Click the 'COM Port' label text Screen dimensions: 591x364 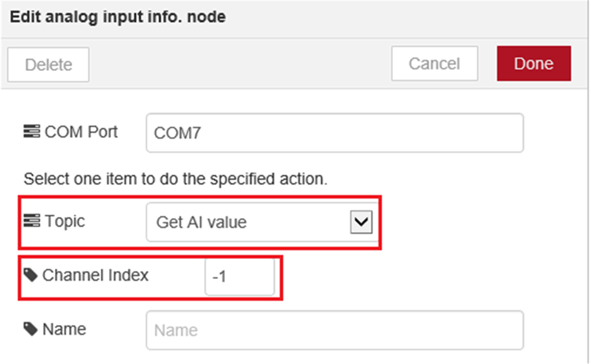(x=81, y=132)
